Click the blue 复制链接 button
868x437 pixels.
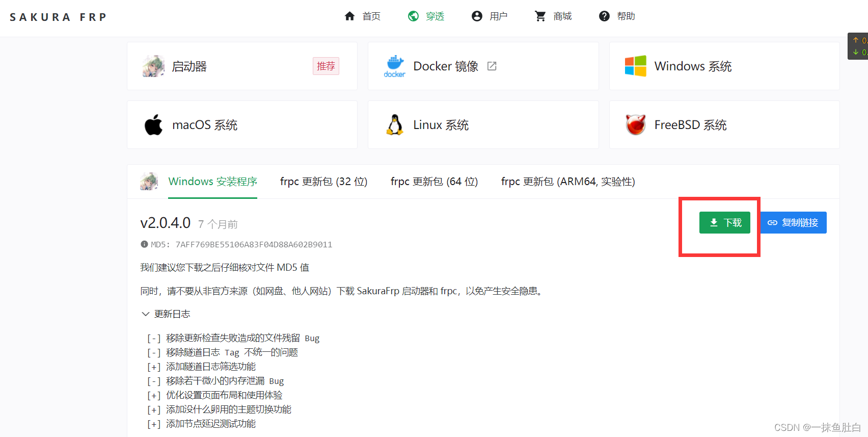[x=794, y=223]
